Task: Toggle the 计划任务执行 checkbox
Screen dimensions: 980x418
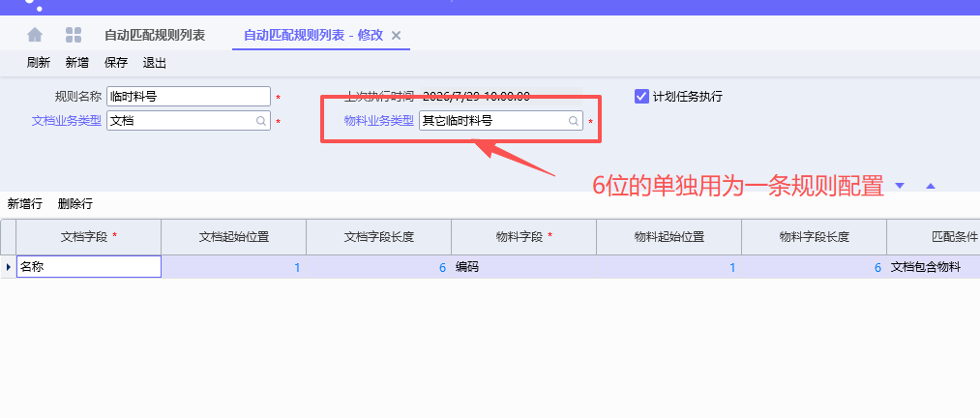Action: (641, 96)
